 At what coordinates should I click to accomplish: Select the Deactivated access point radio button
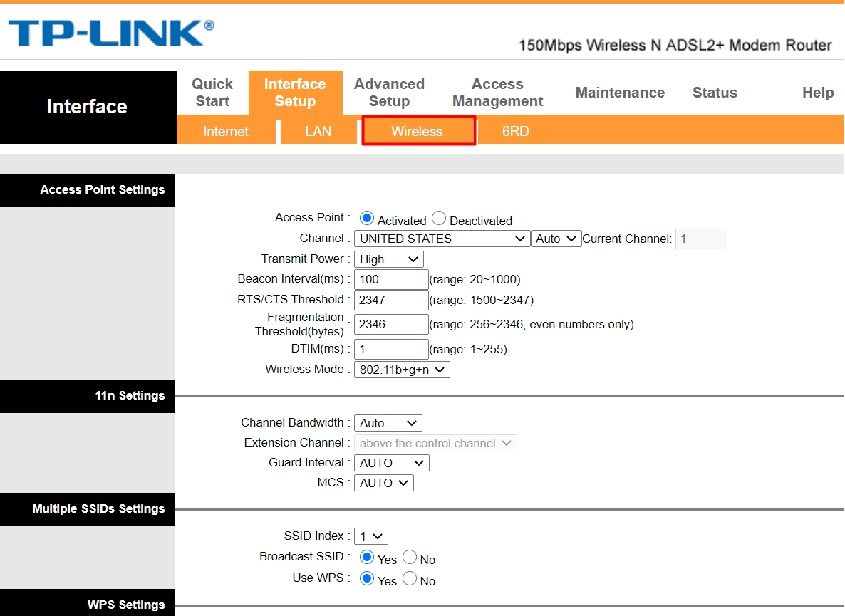pyautogui.click(x=439, y=219)
